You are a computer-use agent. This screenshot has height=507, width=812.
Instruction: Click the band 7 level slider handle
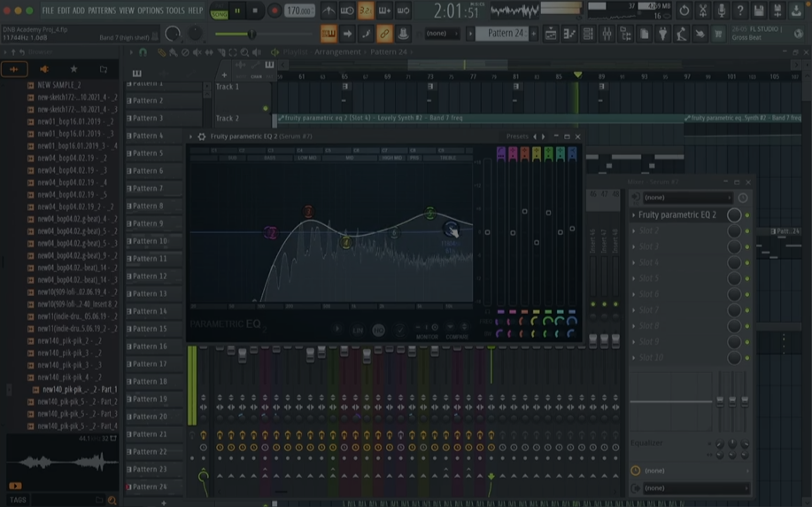pos(572,229)
